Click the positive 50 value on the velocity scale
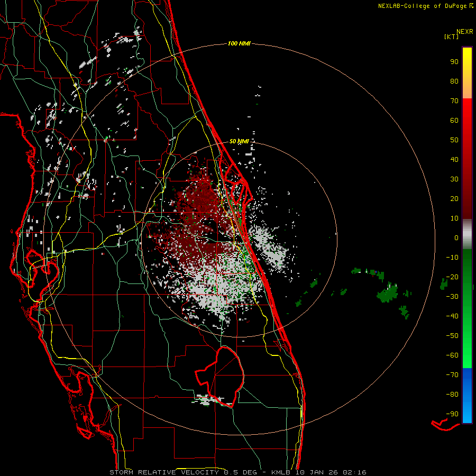The image size is (476, 476). click(x=454, y=140)
